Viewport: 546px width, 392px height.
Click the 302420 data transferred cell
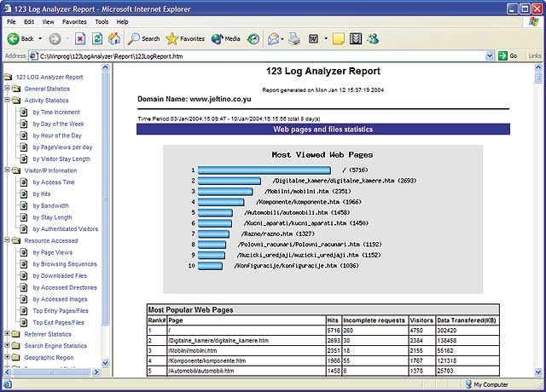click(x=468, y=331)
